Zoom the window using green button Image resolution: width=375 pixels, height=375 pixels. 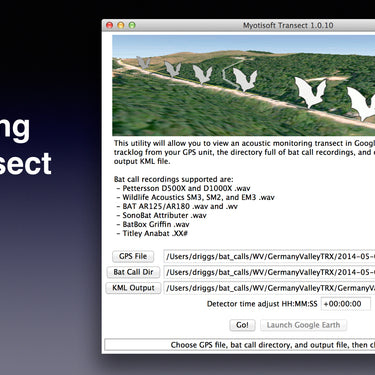click(x=132, y=25)
